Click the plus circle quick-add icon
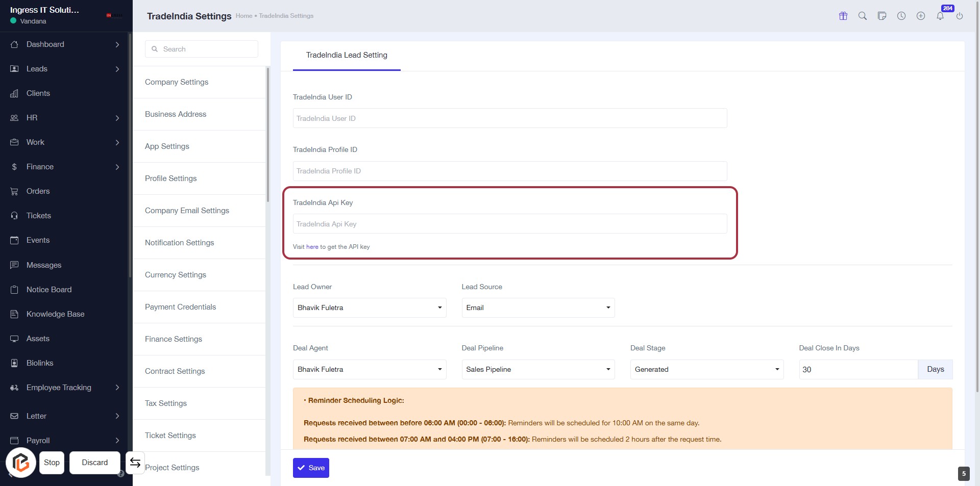980x486 pixels. pyautogui.click(x=921, y=16)
